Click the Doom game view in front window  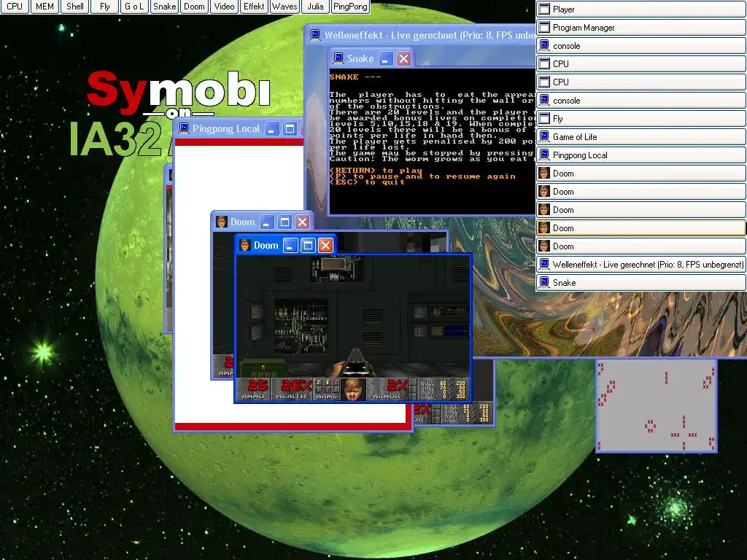click(353, 316)
